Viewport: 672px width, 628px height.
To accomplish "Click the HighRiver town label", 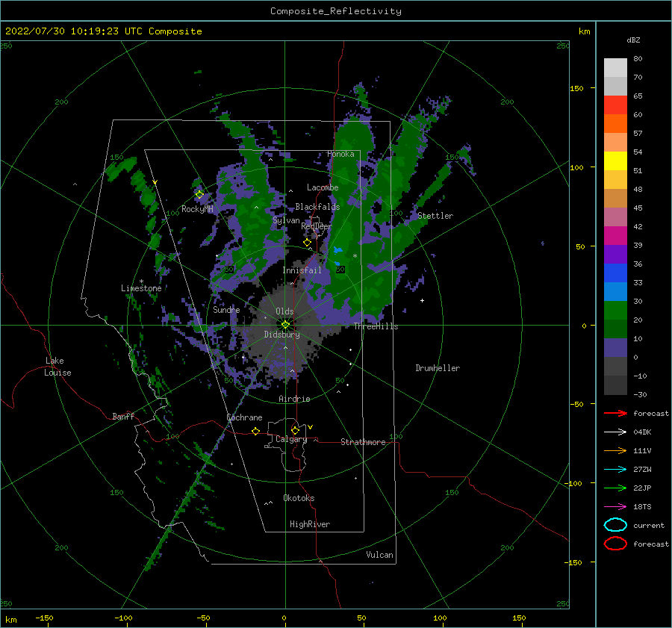I will [x=310, y=524].
